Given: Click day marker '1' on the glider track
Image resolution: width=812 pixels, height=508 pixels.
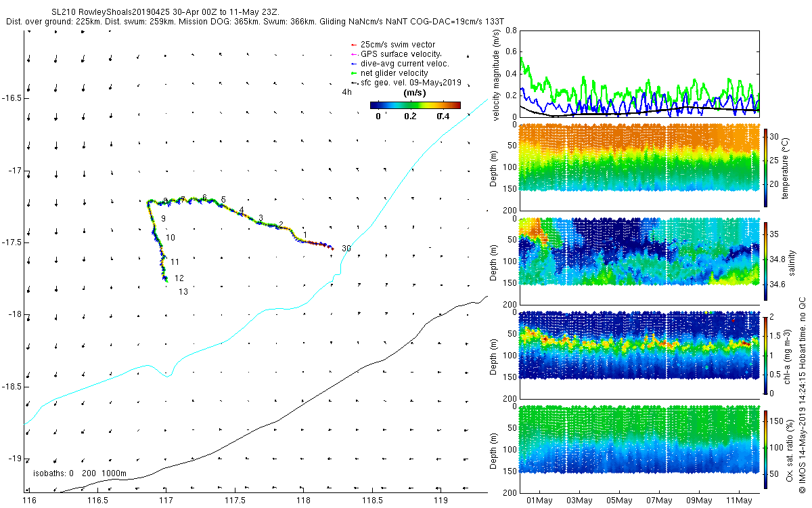Looking at the screenshot, I should pyautogui.click(x=306, y=234).
